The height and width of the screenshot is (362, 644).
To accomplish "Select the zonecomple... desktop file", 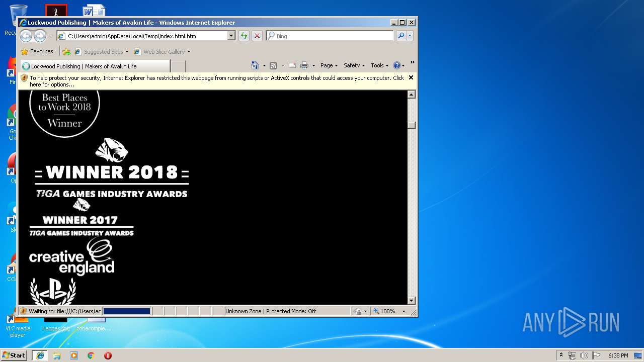I will click(94, 324).
